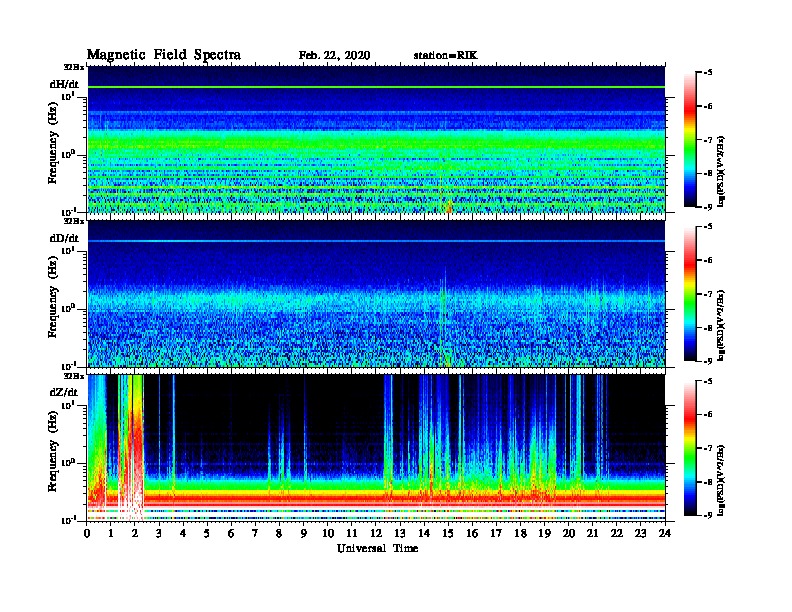Screen dimensions: 792x612
Task: Click the -5 label on dH/dt colorbar
Action: pos(708,73)
